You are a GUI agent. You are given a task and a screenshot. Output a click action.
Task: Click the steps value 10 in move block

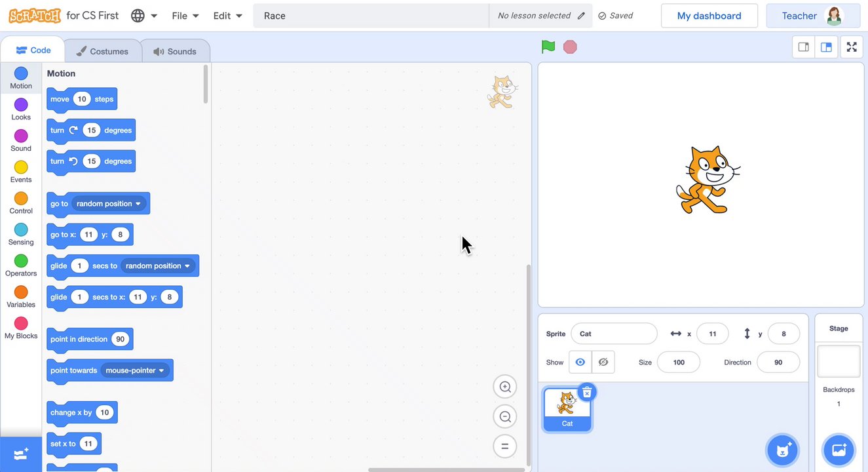coord(81,99)
